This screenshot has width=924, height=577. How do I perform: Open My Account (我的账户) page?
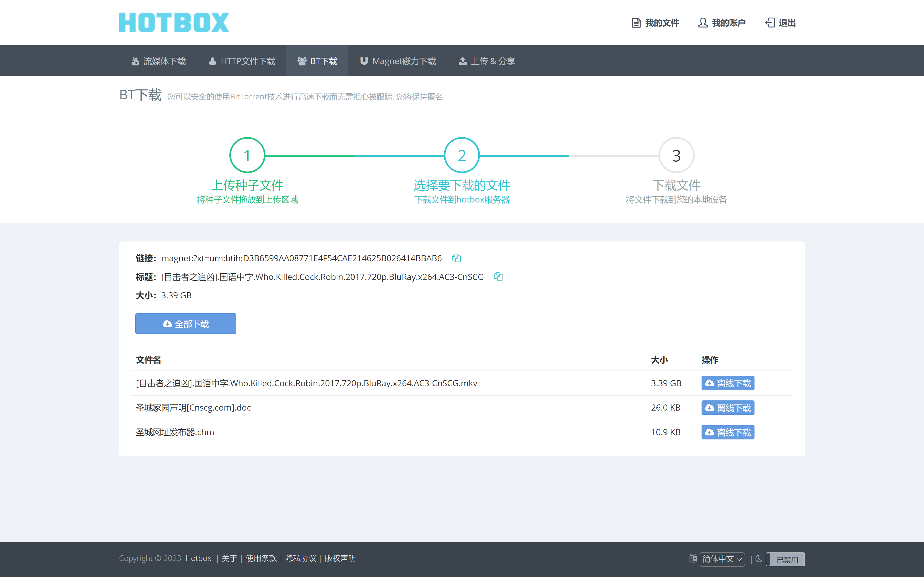[x=722, y=23]
